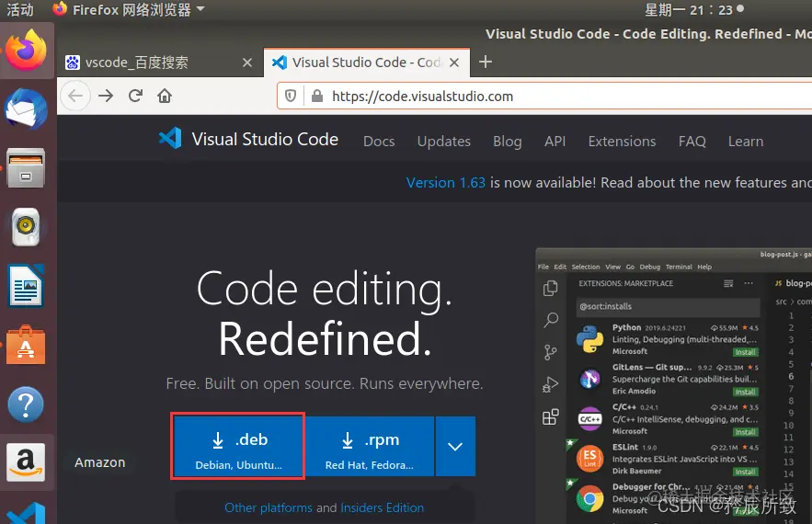Click the Selection menu in the preview

(x=585, y=267)
